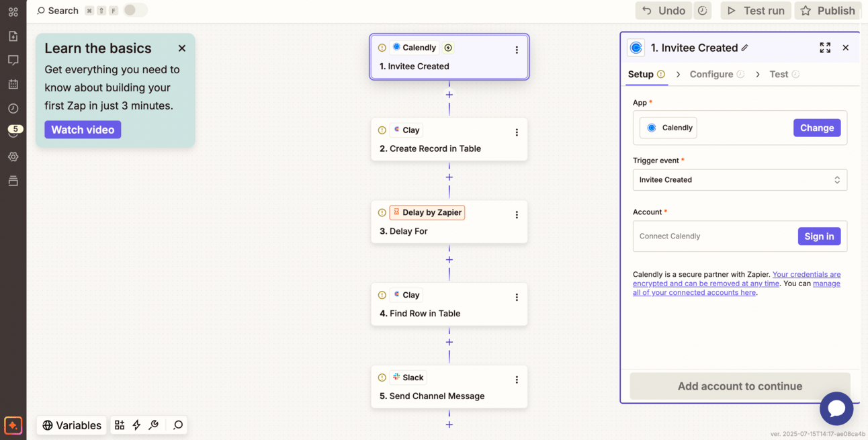Open options for Send Channel Message step

click(517, 380)
